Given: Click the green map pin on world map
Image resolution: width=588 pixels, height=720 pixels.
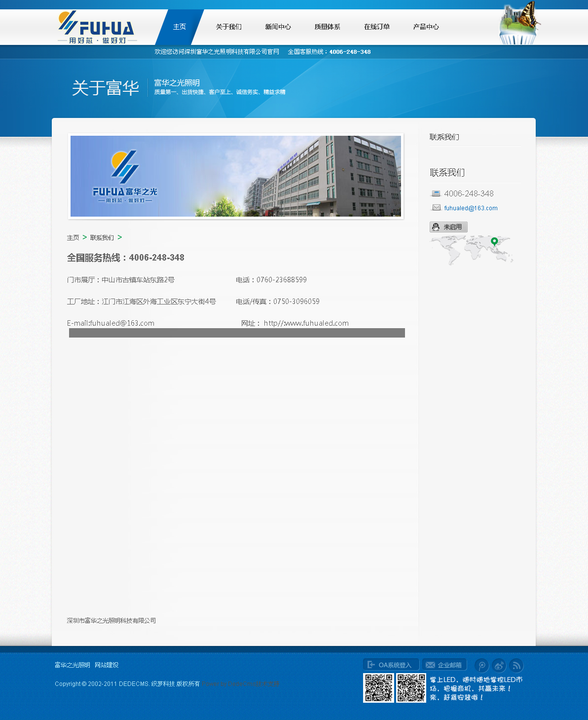Looking at the screenshot, I should [494, 241].
